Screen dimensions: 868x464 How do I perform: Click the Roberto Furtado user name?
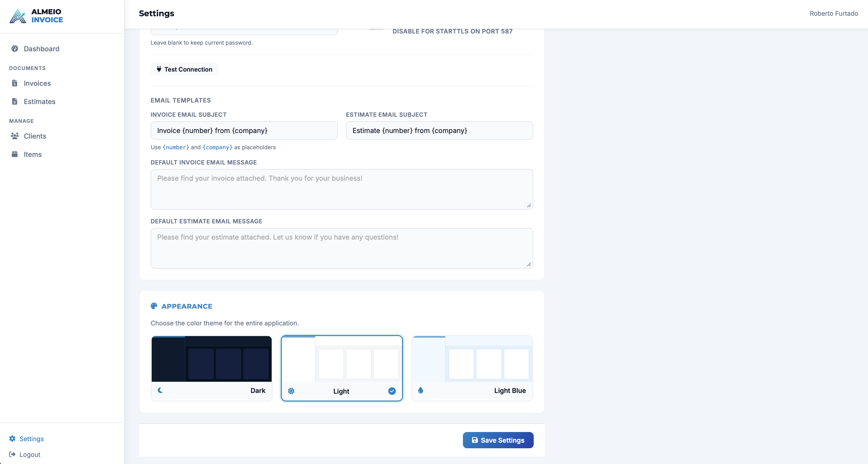[834, 13]
